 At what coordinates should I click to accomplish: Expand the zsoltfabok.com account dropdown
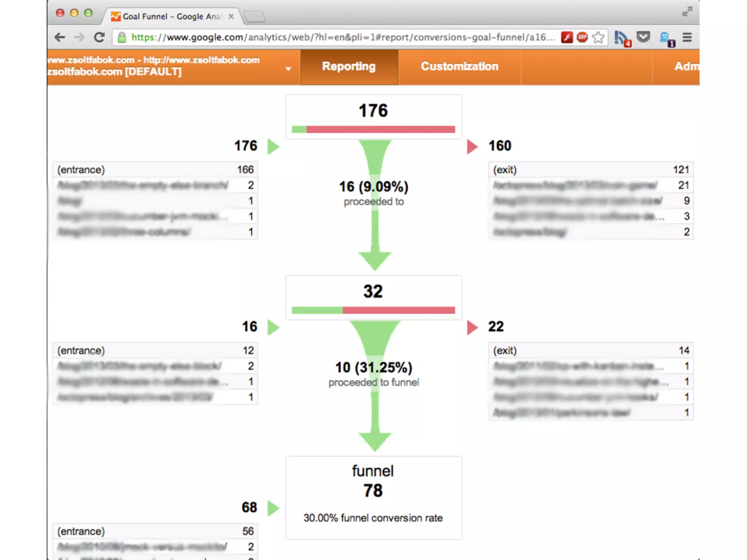[x=288, y=69]
